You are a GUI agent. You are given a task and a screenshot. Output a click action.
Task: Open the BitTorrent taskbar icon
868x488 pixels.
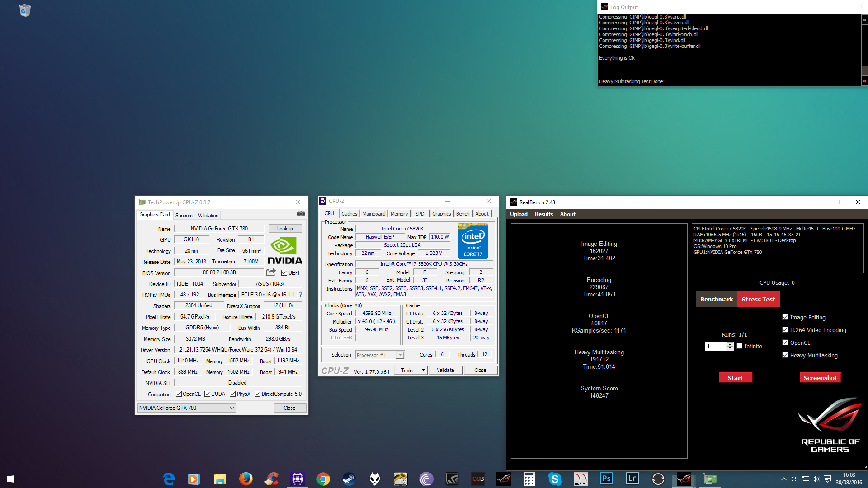point(426,479)
